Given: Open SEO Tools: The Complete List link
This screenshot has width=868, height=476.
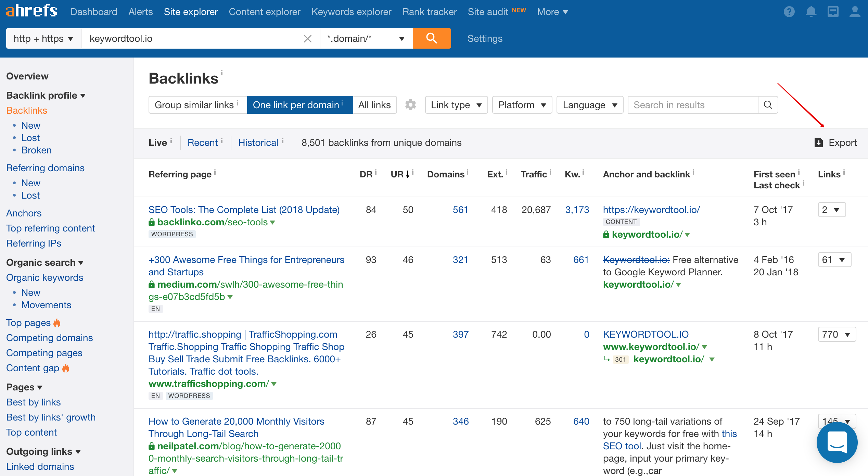Looking at the screenshot, I should 244,210.
